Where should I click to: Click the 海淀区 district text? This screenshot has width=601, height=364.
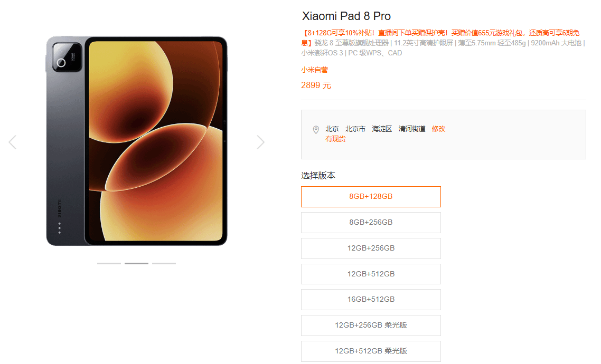(382, 129)
